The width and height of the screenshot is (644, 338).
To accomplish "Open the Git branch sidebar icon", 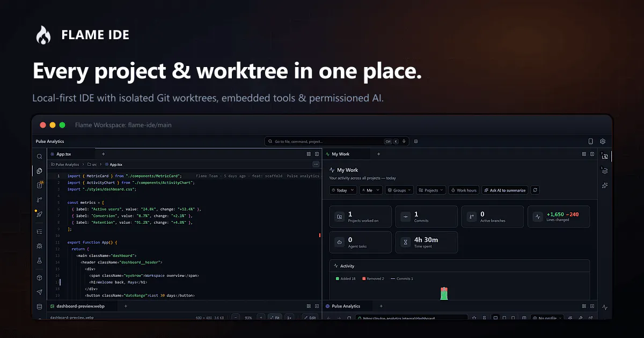I will [39, 200].
